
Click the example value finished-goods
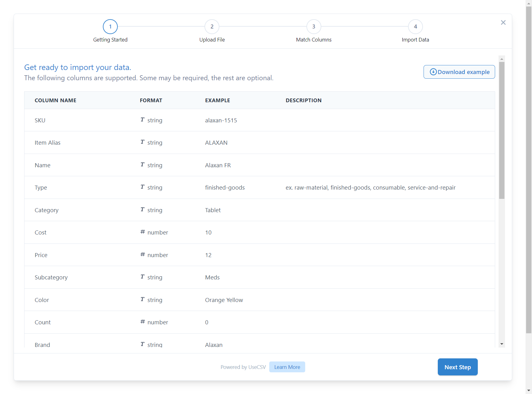[225, 188]
